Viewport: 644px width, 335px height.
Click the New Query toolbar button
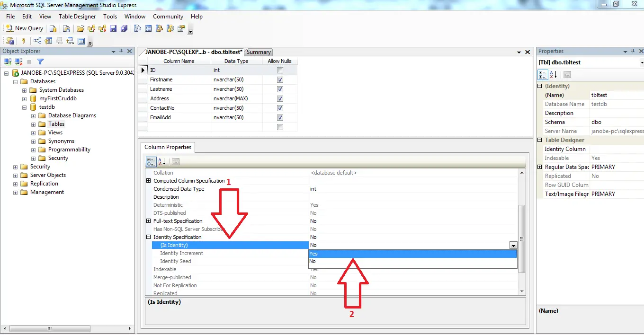25,28
